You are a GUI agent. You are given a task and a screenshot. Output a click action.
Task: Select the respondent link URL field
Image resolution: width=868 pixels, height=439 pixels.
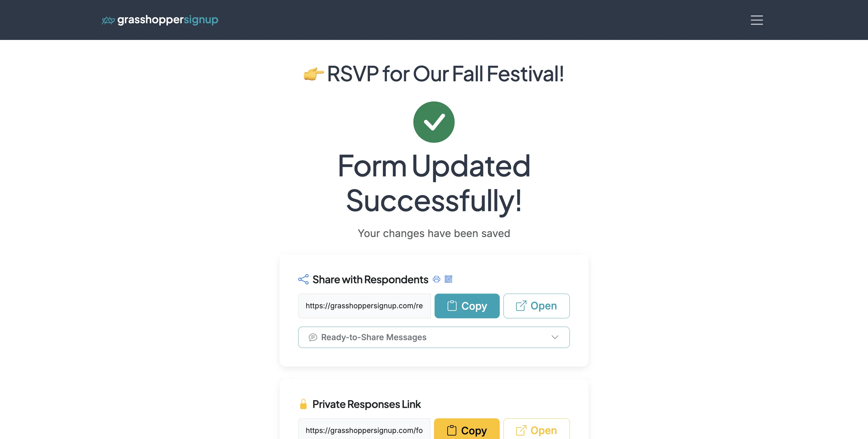(x=364, y=306)
